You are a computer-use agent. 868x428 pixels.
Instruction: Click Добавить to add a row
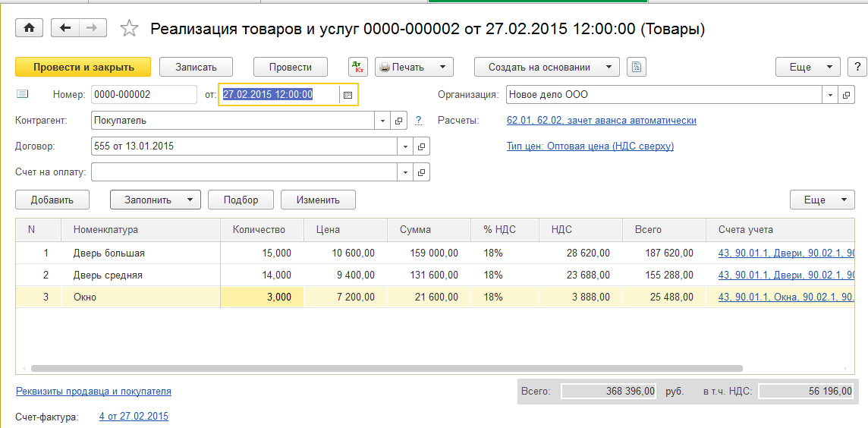(x=52, y=200)
